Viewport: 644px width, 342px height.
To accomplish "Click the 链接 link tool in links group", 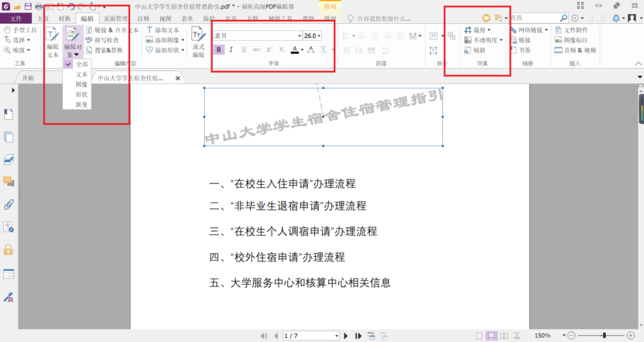I will [521, 40].
